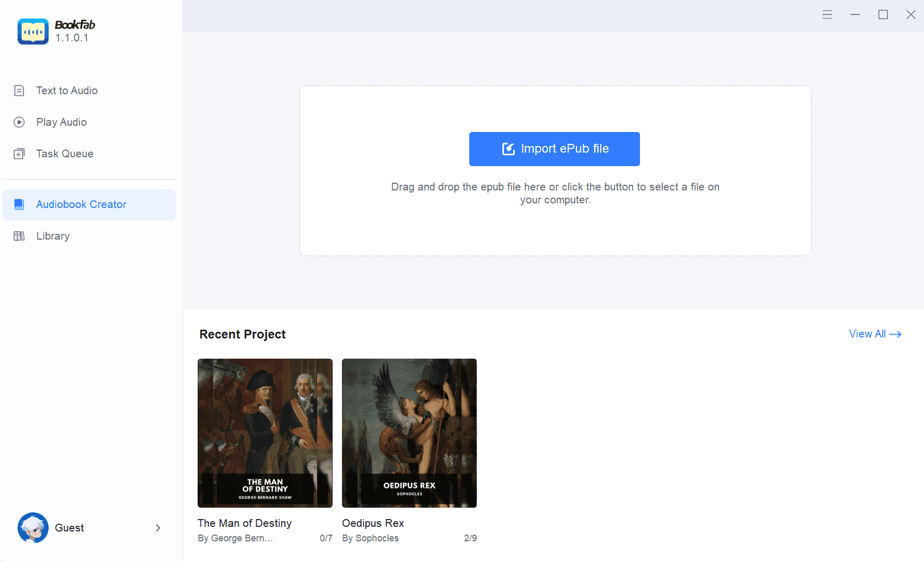The height and width of the screenshot is (561, 924).
Task: Click the BookFab logo icon
Action: 33,32
